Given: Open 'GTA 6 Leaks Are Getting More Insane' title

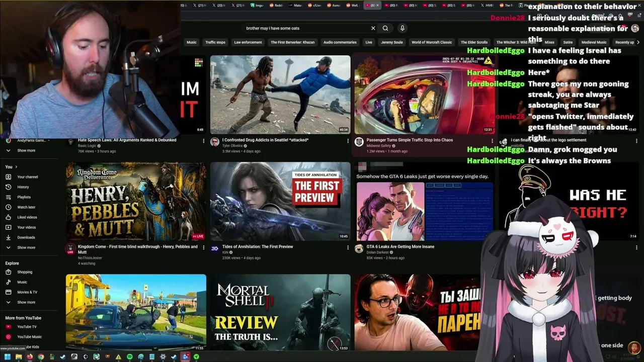Looking at the screenshot, I should (x=400, y=247).
